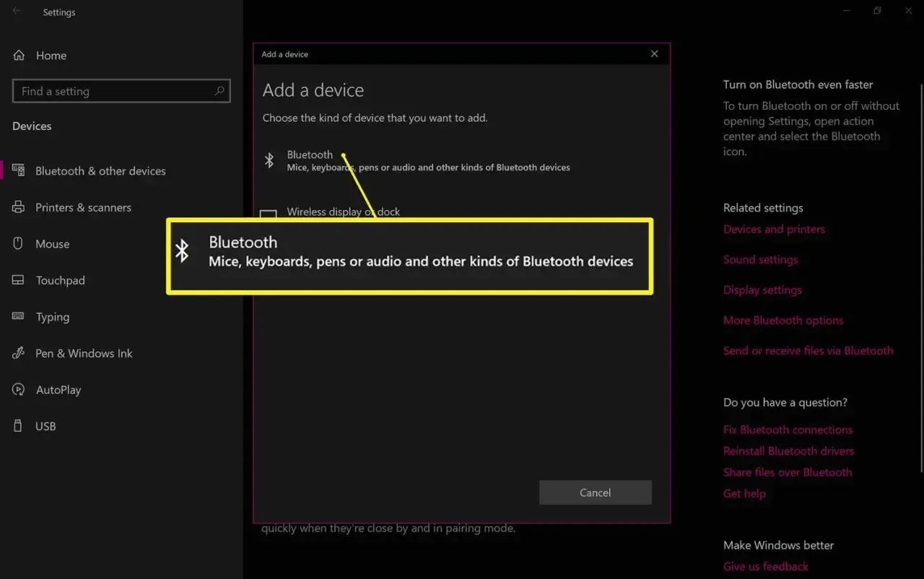Viewport: 924px width, 579px height.
Task: Select Bluetooth & other devices label
Action: 100,171
